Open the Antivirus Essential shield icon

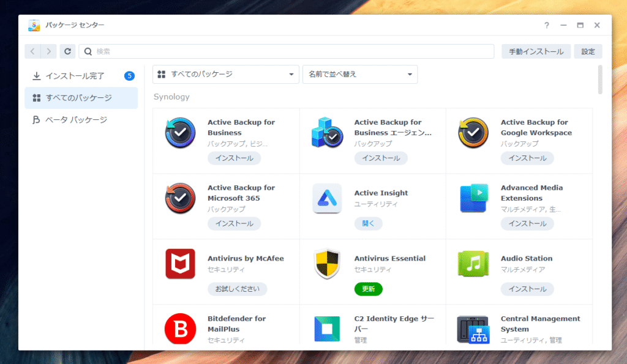click(327, 264)
